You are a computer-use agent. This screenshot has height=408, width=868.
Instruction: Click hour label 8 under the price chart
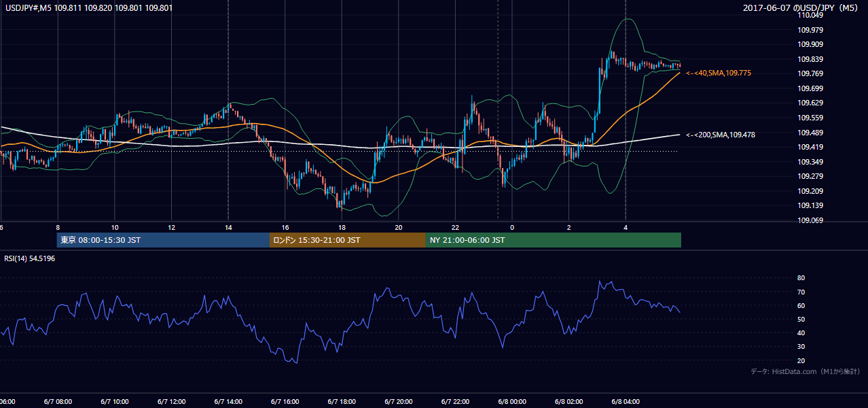tap(58, 227)
